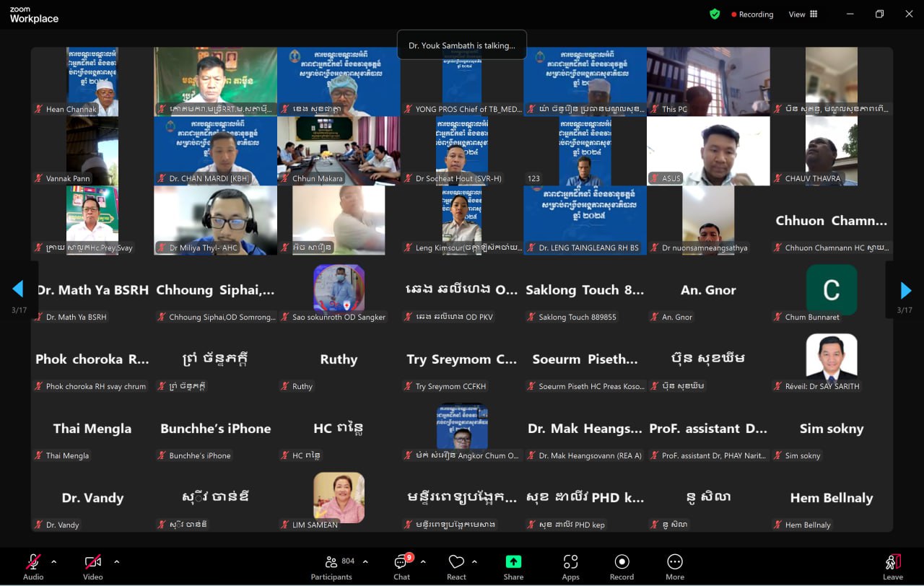Screen dimensions: 924x586
Task: Select Chhoung Siphai participant tile
Action: 216,289
